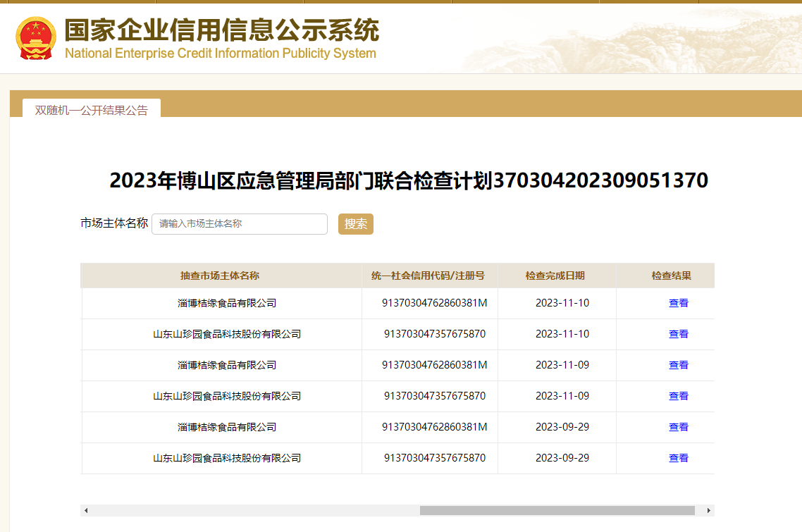This screenshot has width=802, height=532.
Task: Click the national emblem logo icon
Action: pos(36,38)
